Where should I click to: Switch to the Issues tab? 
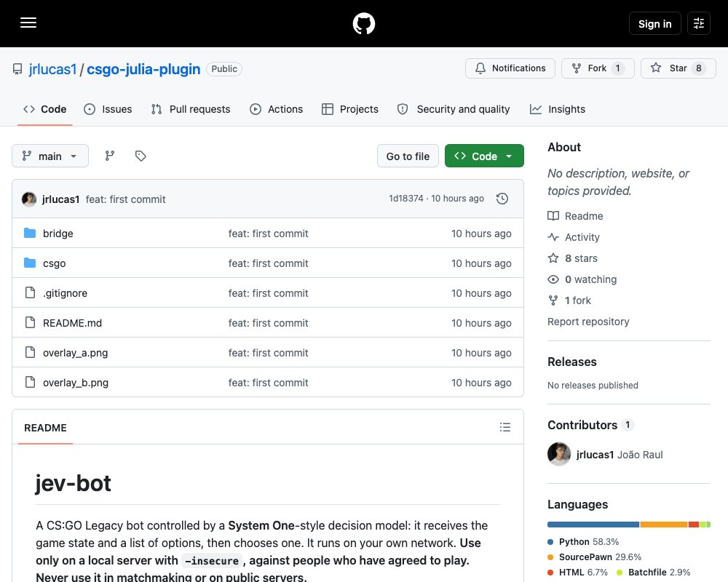[108, 109]
